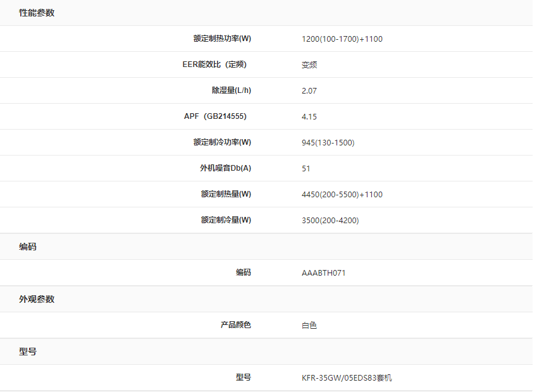Select the 额定制冷功率(W) label

[x=222, y=142]
